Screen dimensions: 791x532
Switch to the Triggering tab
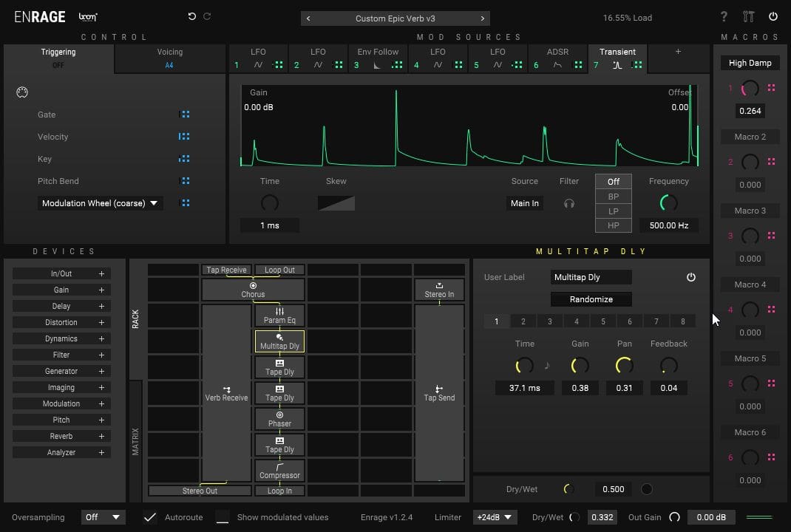tap(58, 58)
